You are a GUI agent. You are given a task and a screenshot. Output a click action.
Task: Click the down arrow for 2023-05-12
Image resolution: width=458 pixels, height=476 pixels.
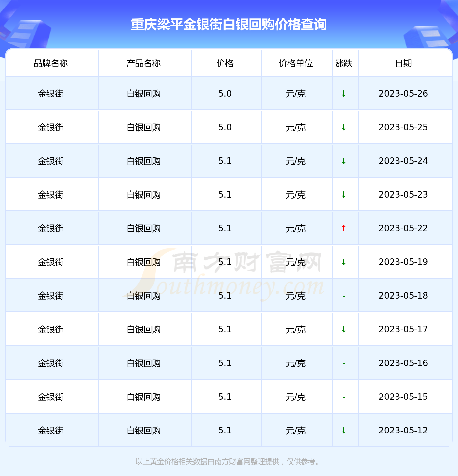coord(344,431)
